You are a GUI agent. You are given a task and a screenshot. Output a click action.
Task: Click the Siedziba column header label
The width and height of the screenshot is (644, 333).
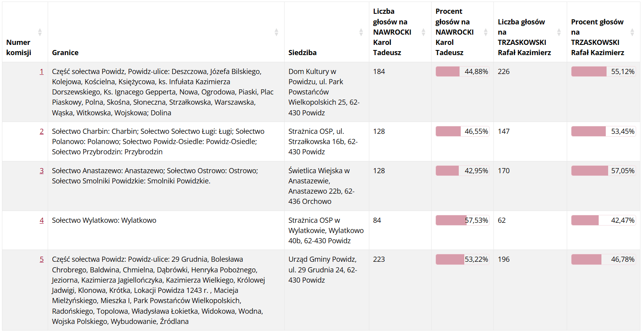coord(302,53)
